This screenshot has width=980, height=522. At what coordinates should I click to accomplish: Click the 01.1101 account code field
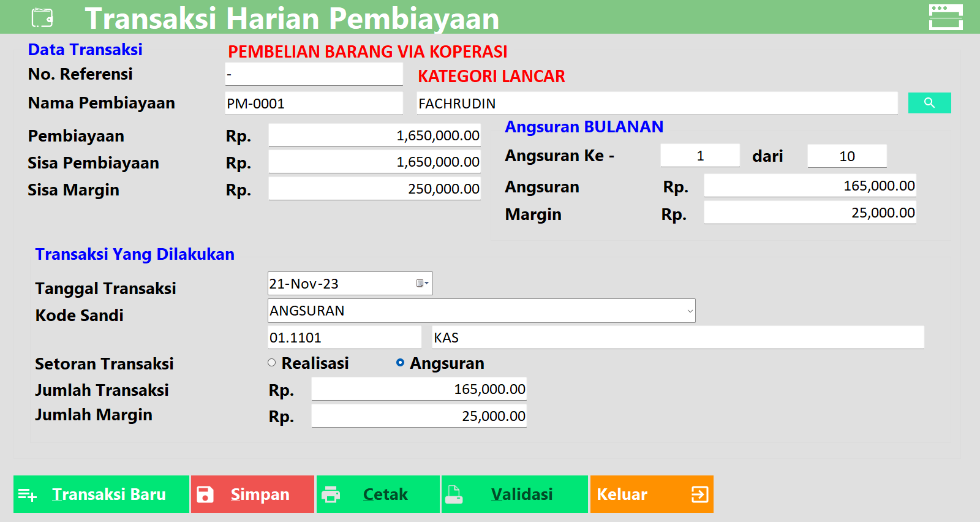click(x=344, y=338)
